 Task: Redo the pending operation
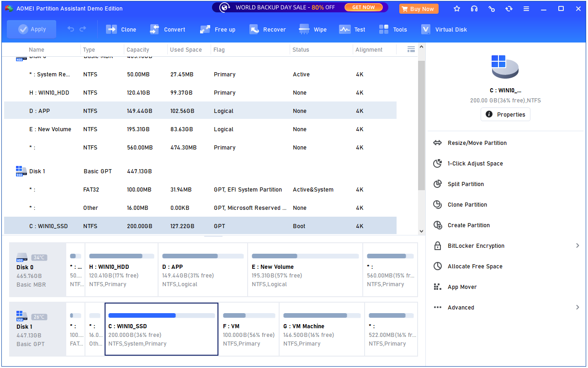[x=83, y=29]
